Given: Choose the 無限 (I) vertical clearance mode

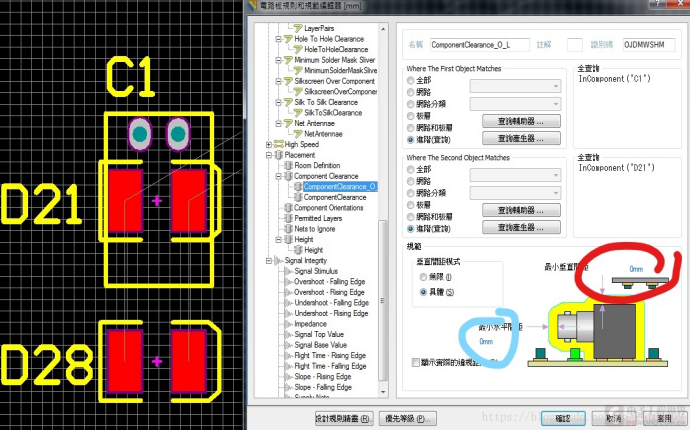Looking at the screenshot, I should pos(423,276).
